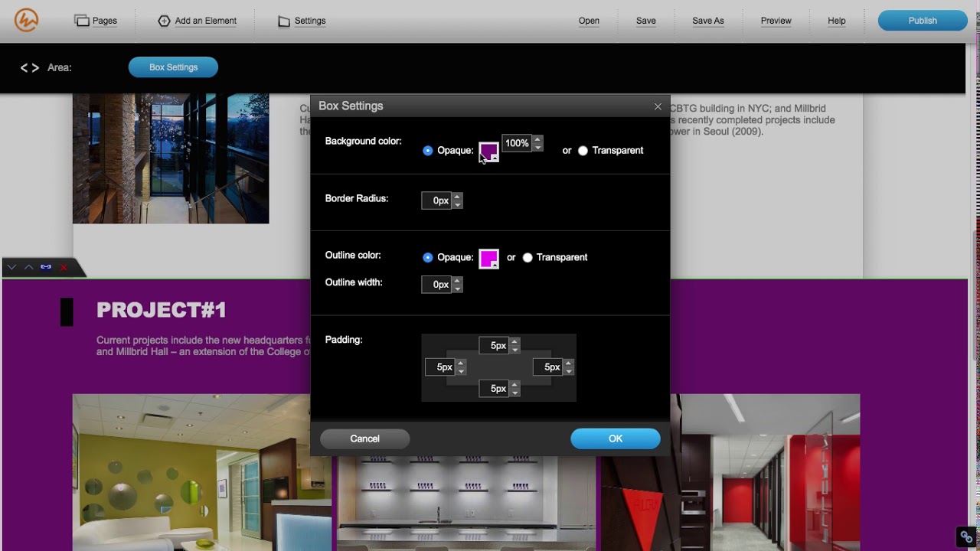Click the black box beside PROJECT#1

[x=67, y=312]
